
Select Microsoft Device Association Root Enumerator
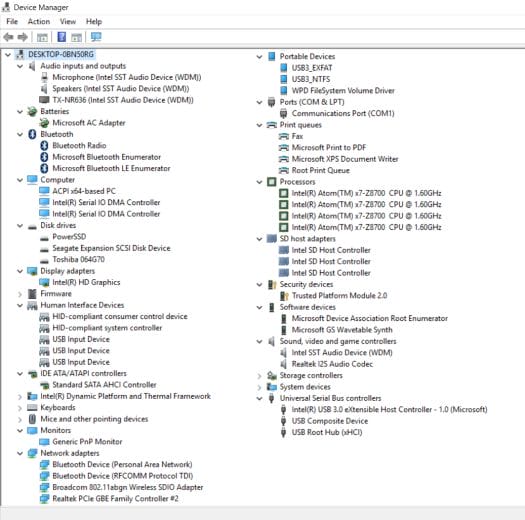click(370, 318)
